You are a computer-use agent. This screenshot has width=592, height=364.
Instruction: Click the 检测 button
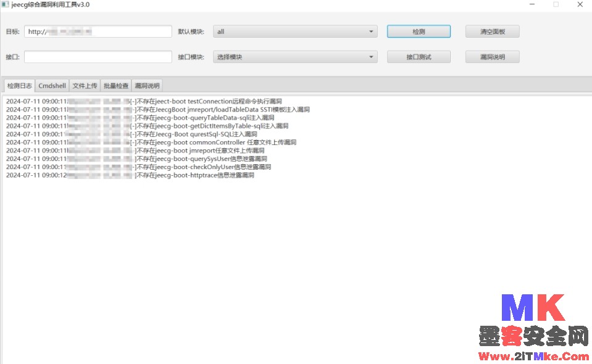(x=419, y=31)
